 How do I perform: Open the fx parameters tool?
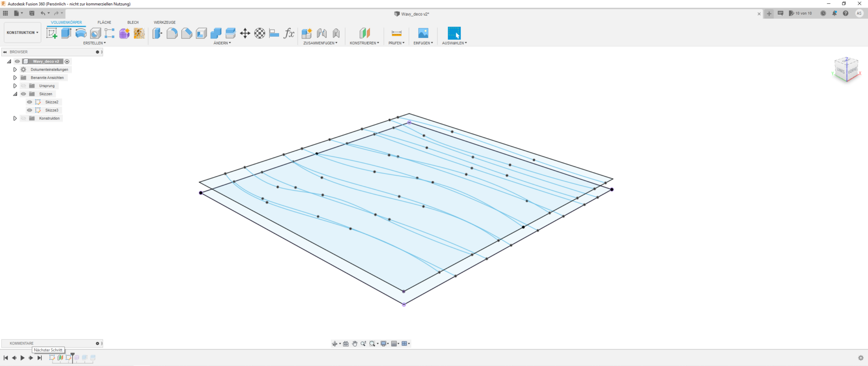(289, 33)
